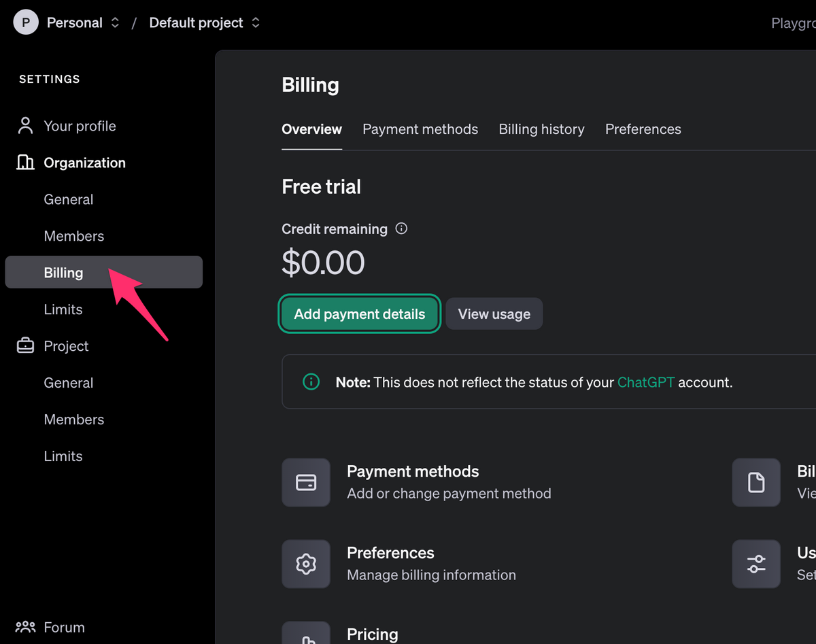Click the Your profile person icon
The image size is (816, 644).
click(x=26, y=126)
